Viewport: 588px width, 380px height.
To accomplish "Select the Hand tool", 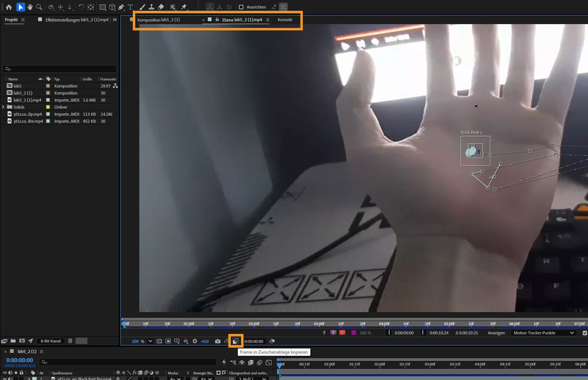I will click(30, 7).
